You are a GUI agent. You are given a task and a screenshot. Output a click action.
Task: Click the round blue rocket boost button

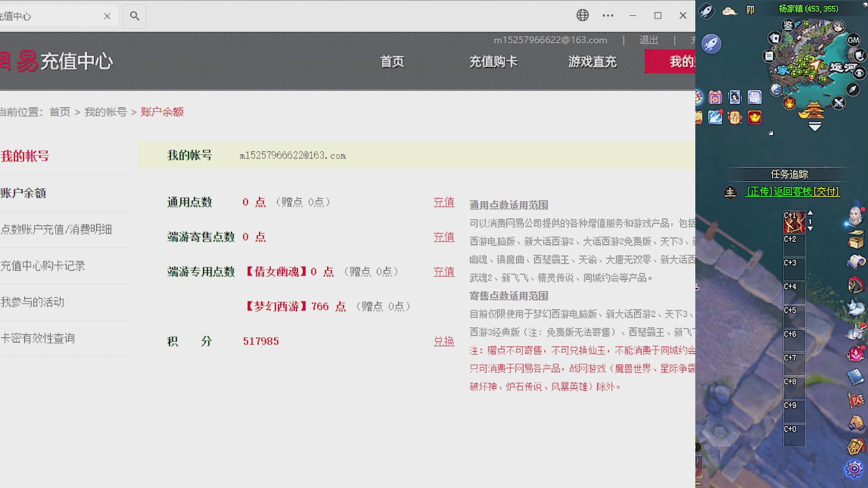coord(711,44)
